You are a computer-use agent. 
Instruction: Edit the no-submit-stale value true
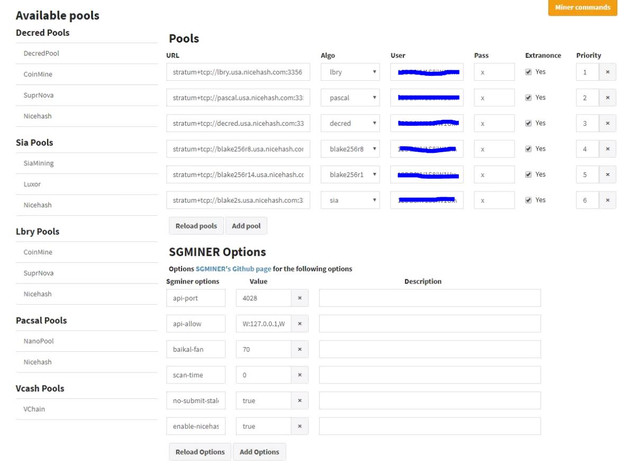click(x=264, y=401)
